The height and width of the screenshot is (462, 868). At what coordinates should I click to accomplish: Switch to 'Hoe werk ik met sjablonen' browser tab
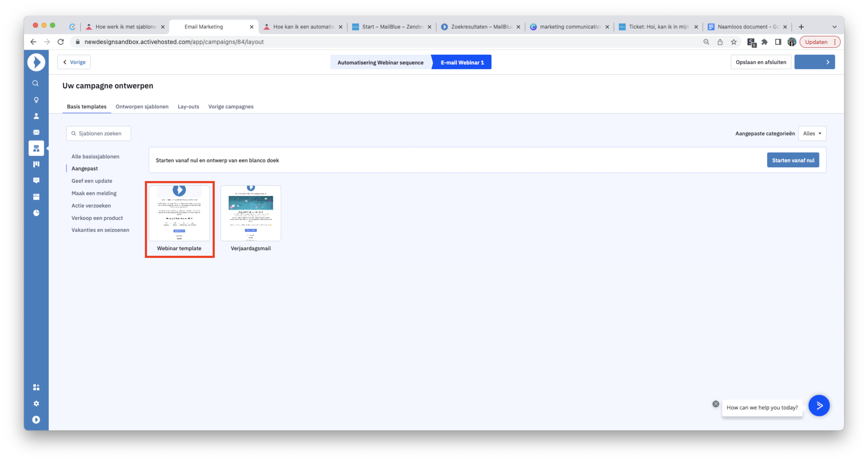(x=125, y=27)
